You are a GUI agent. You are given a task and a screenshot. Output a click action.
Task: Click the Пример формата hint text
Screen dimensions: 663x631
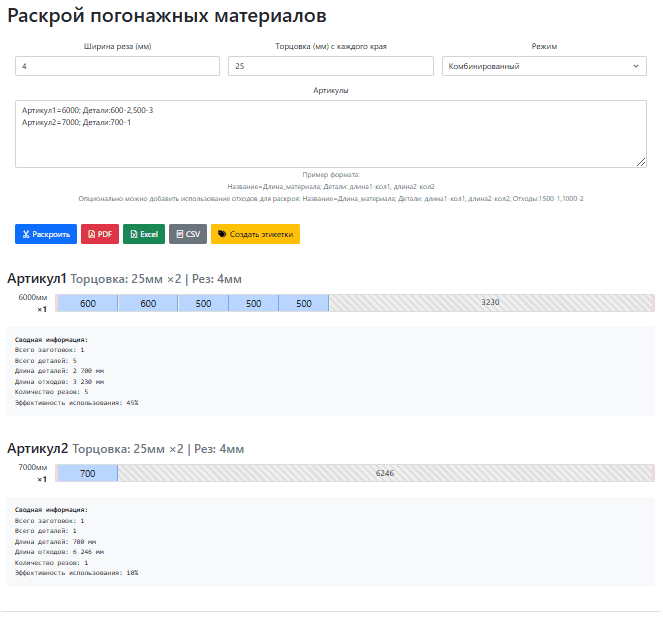331,175
